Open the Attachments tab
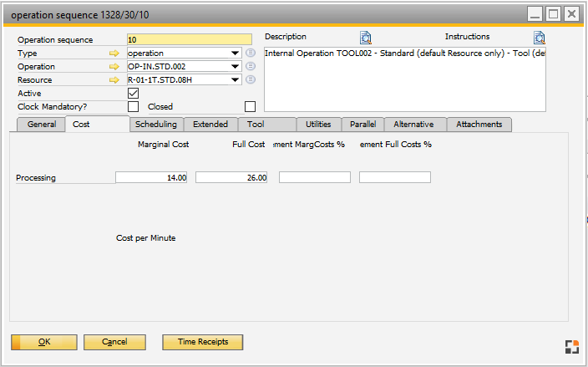 tap(479, 125)
